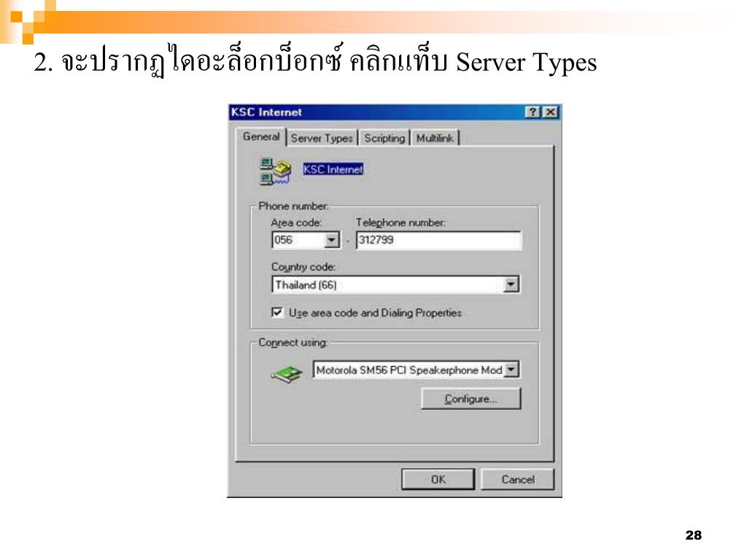
Task: Toggle Use area code and Dialing Properties
Action: 276,312
